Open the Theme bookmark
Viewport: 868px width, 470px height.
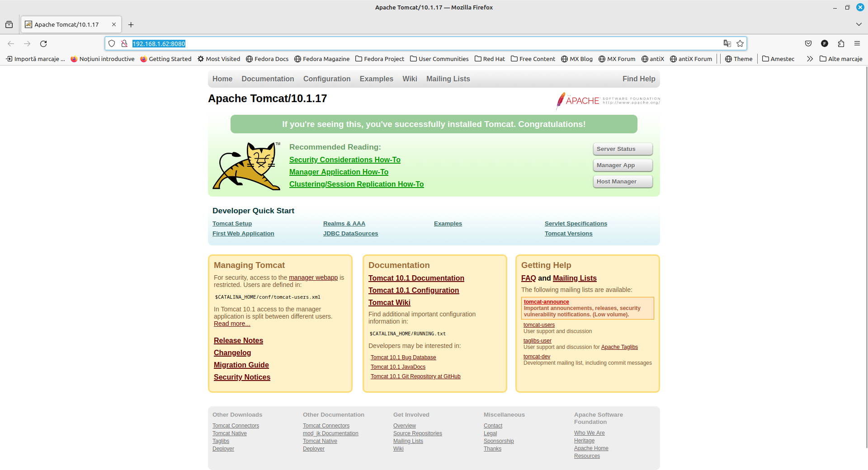pyautogui.click(x=739, y=59)
